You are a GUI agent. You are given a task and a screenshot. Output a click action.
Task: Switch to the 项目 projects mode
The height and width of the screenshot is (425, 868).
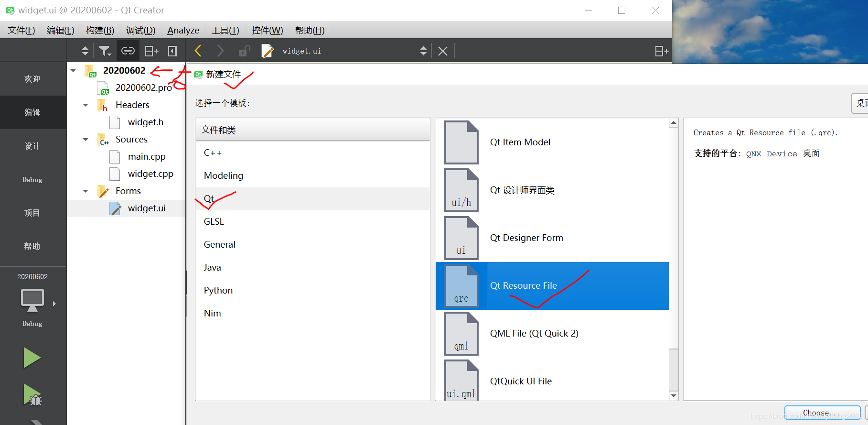32,213
